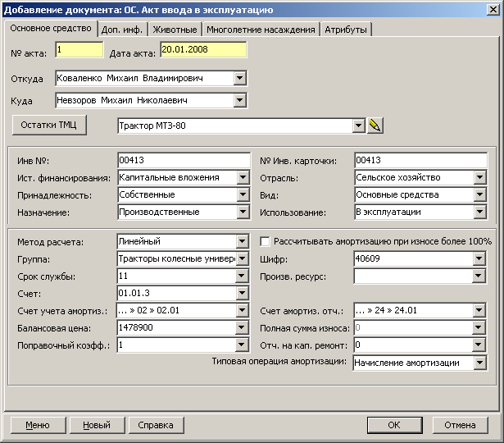Expand the Произв. ресурс dropdown

click(x=479, y=276)
